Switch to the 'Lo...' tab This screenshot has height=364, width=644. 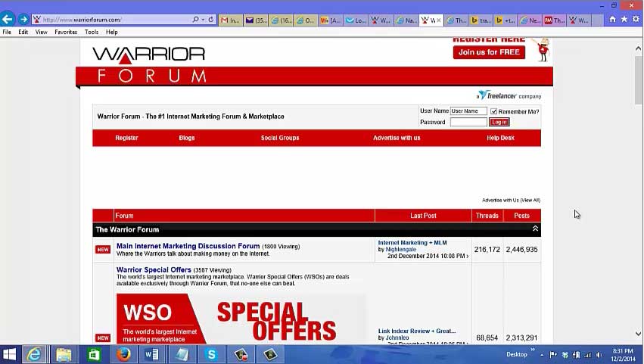[355, 20]
